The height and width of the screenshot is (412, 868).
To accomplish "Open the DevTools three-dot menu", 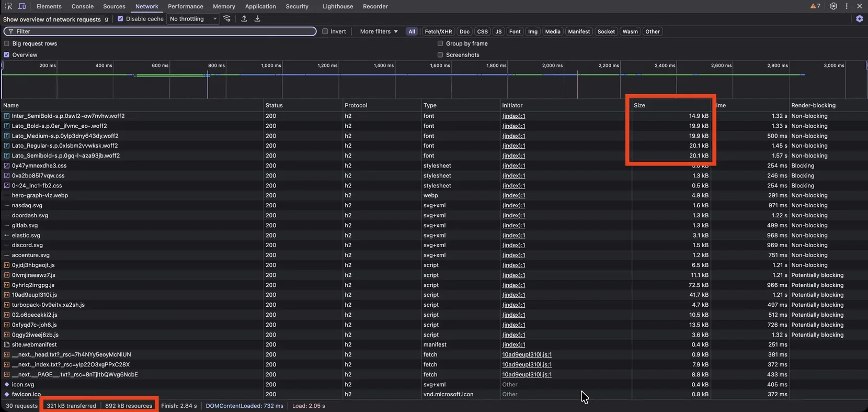I will pos(847,6).
